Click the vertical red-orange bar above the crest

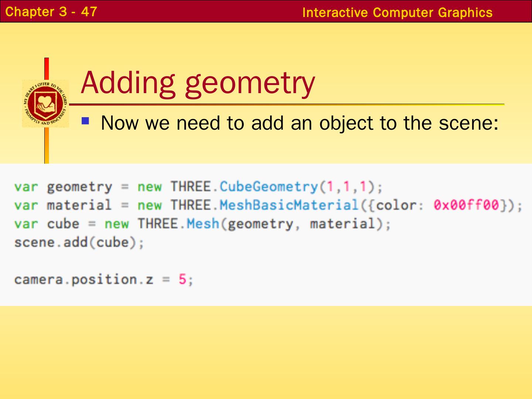coord(47,69)
